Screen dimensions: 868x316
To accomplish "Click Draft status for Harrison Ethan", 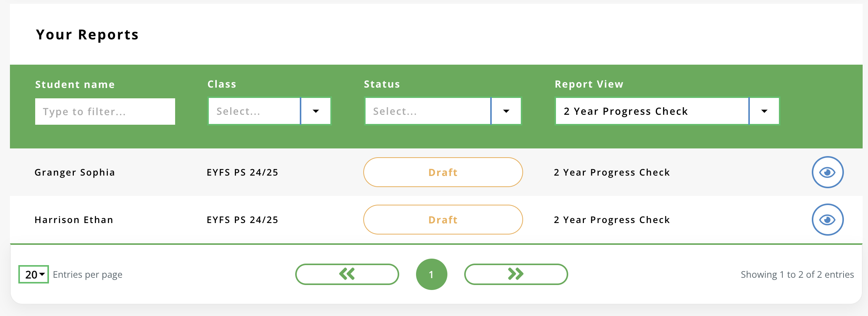I will 443,220.
